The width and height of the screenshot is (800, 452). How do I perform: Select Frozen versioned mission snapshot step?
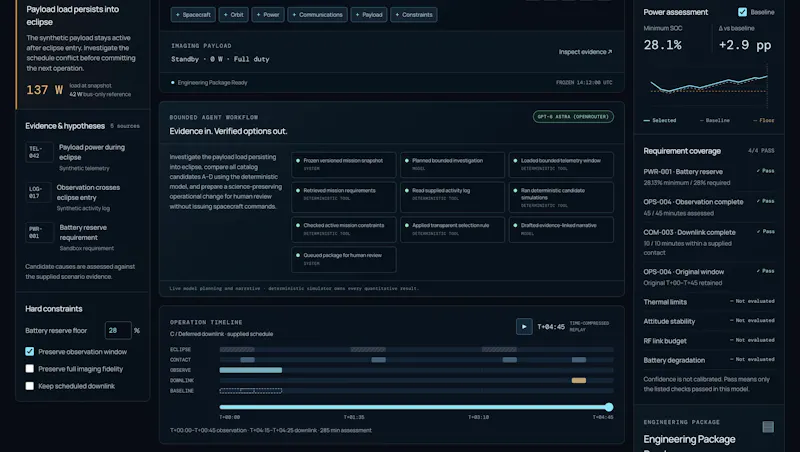point(343,164)
